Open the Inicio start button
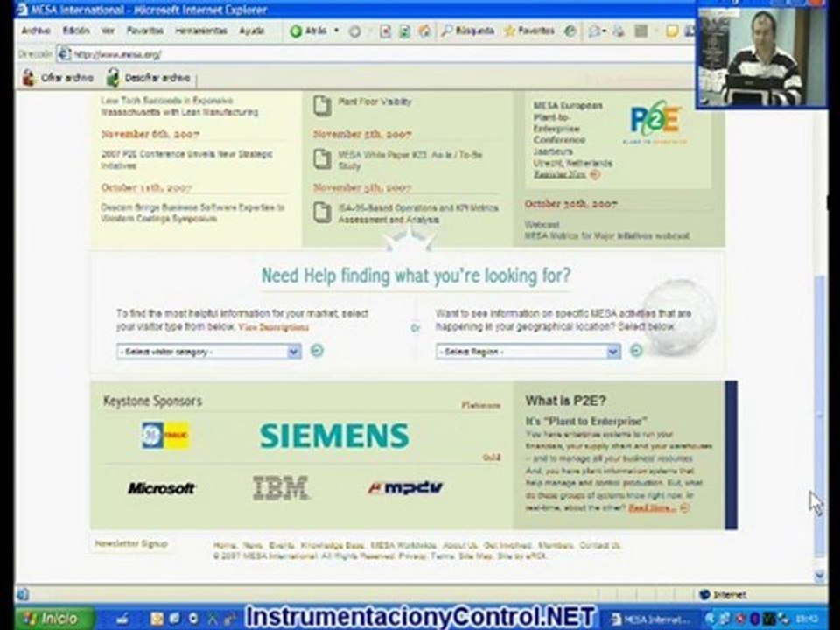Image resolution: width=840 pixels, height=630 pixels. (x=53, y=619)
